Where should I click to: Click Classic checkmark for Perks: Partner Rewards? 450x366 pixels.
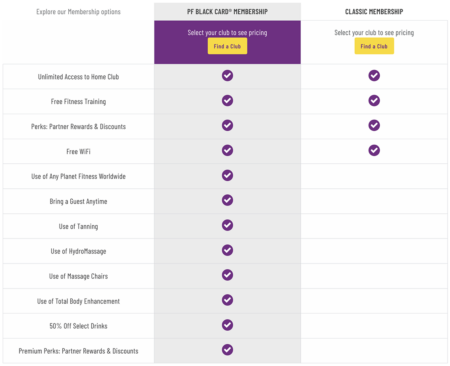pyautogui.click(x=374, y=125)
